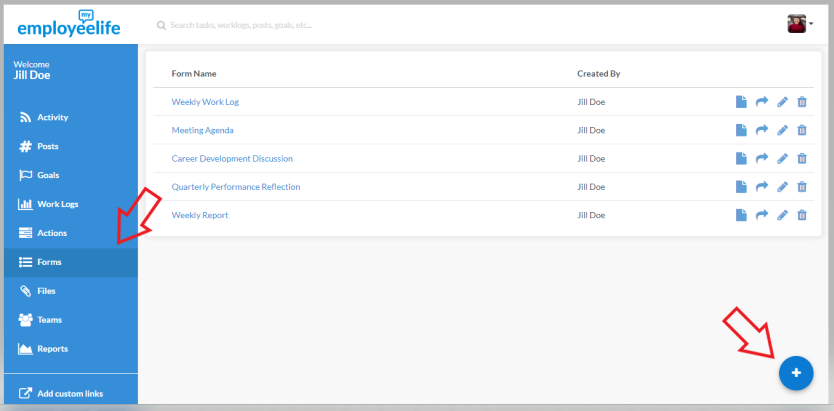Image resolution: width=834 pixels, height=411 pixels.
Task: Click the document icon for Weekly Work Log
Action: click(741, 102)
